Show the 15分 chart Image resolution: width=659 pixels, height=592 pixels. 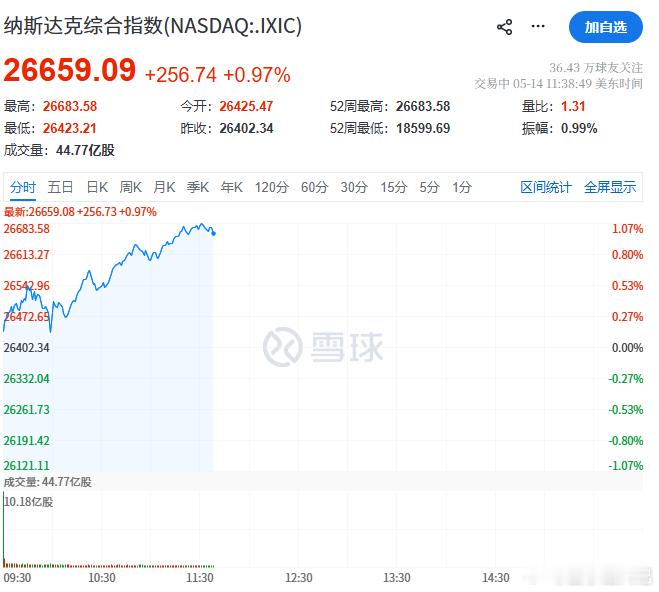[x=394, y=187]
